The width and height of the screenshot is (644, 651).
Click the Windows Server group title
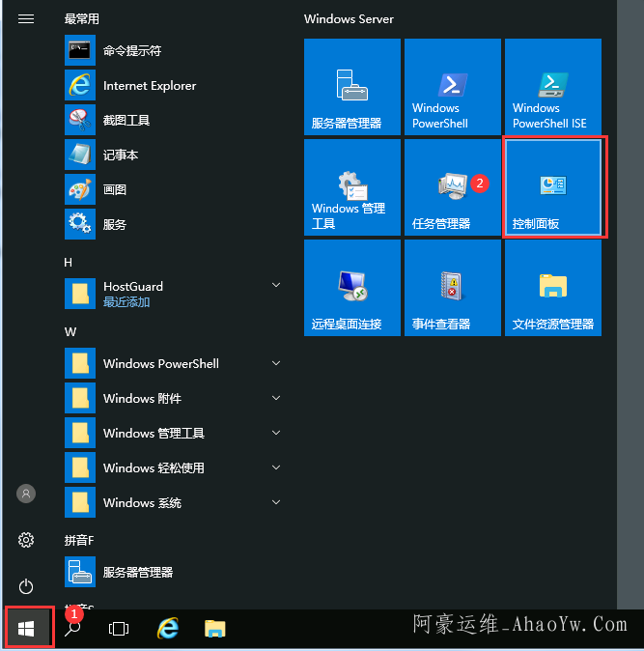(x=349, y=19)
